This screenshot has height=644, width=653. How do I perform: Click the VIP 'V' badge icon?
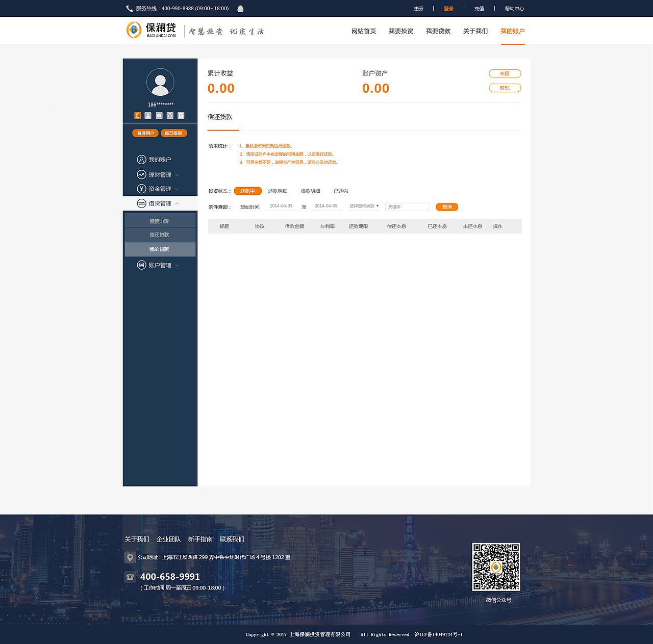[181, 116]
